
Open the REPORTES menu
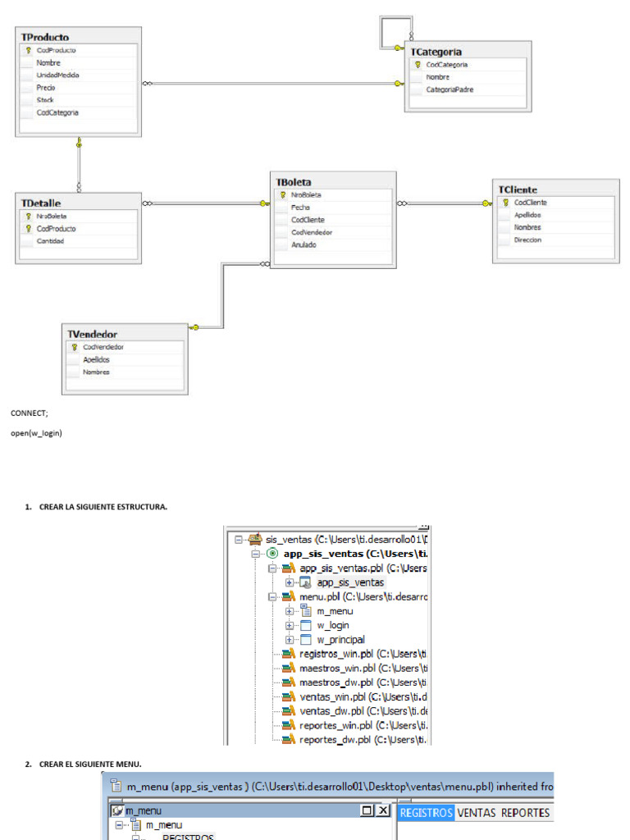click(525, 813)
